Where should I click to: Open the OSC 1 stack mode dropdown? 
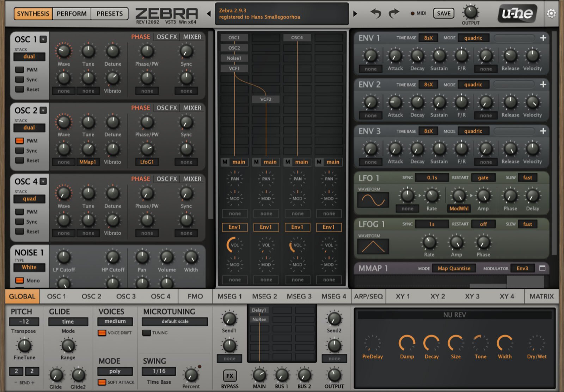29,57
